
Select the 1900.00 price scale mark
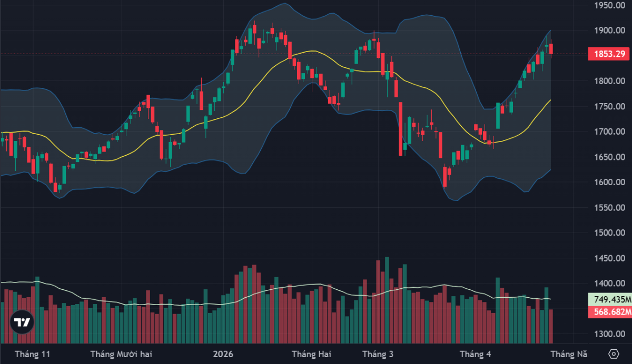pyautogui.click(x=609, y=31)
